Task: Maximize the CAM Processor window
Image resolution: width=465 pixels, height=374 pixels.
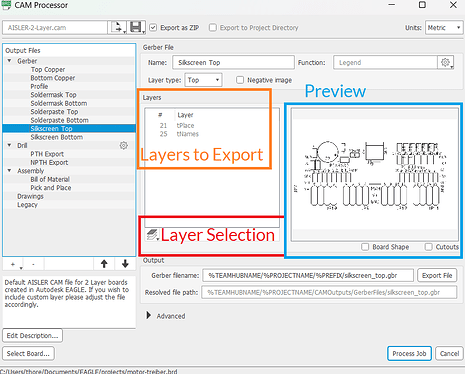Action: [x=422, y=5]
